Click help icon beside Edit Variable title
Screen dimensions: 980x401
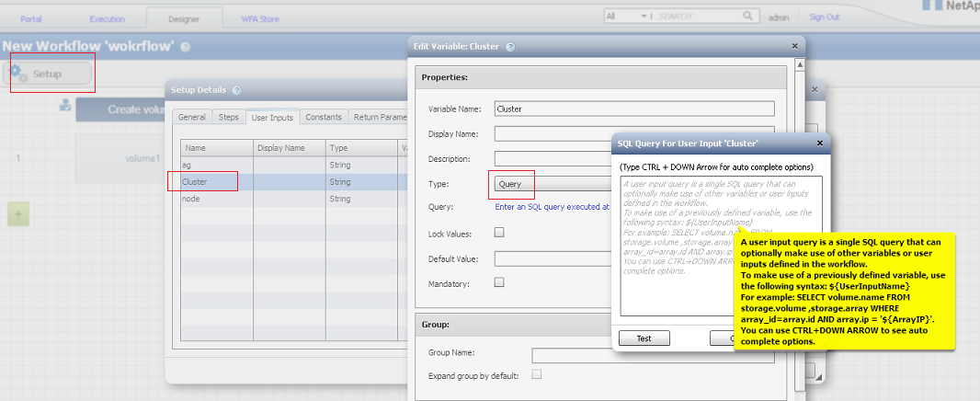[x=510, y=46]
